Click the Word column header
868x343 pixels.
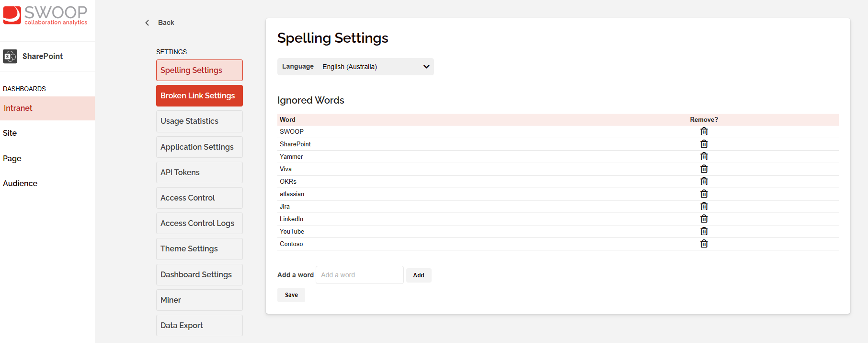[287, 119]
